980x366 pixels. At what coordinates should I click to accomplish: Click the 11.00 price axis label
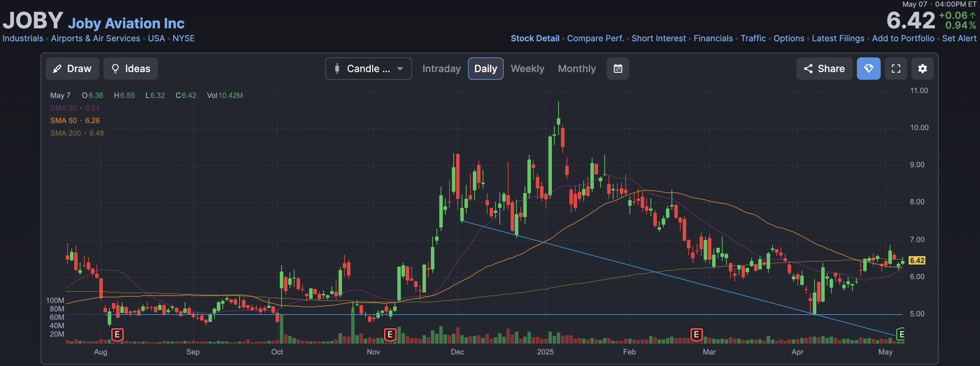(919, 91)
